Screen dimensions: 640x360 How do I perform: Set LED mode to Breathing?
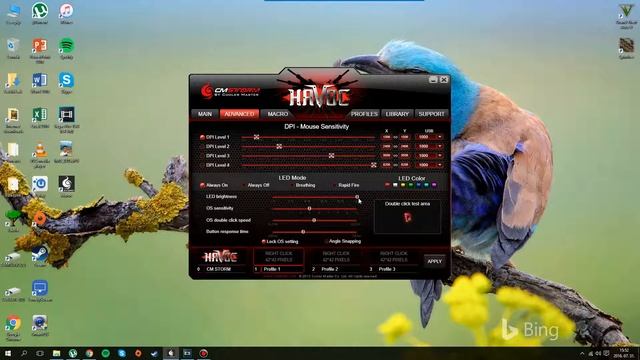coord(292,185)
